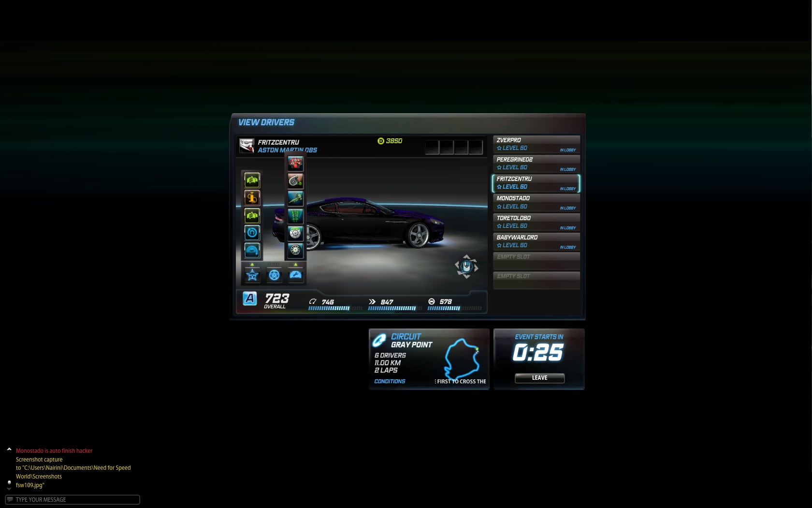Click the top speed gauge icon
812x508 pixels.
click(313, 301)
